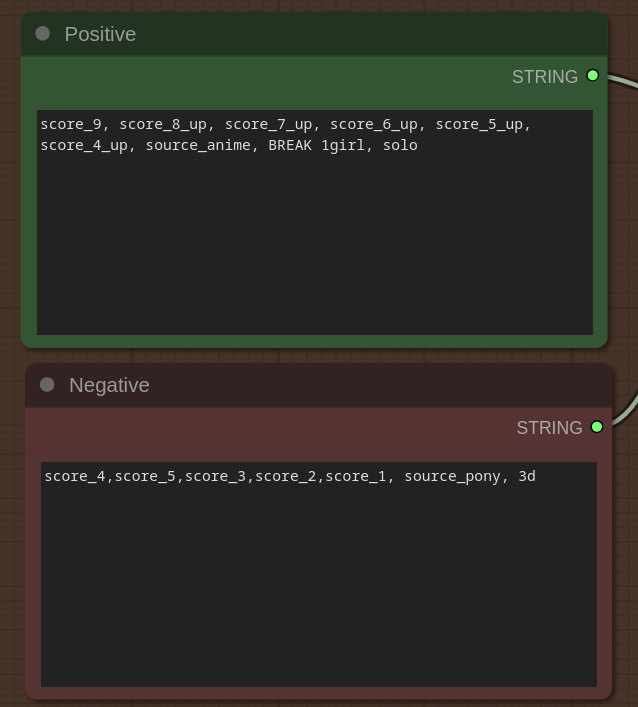
Task: Click the STRING output label on Positive node
Action: coord(544,77)
